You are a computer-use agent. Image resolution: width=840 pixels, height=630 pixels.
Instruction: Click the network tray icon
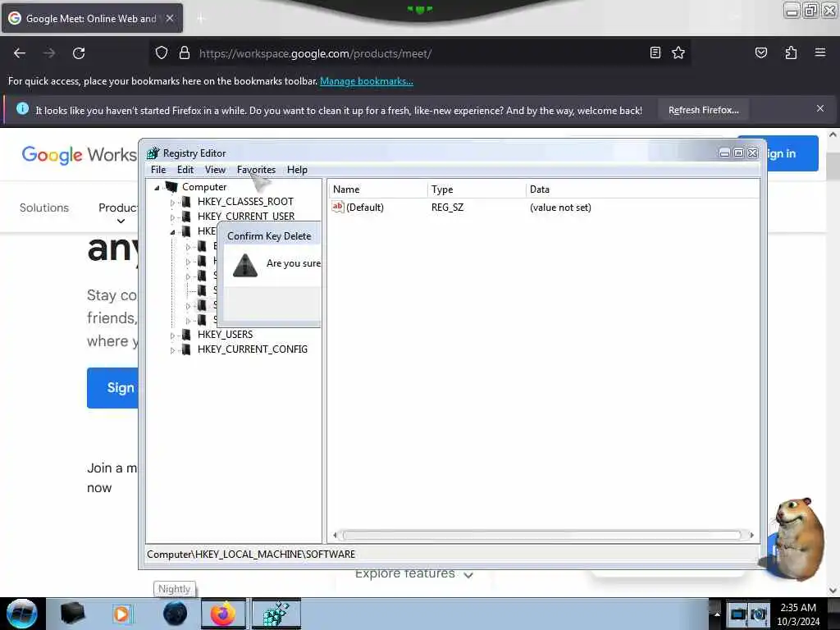click(738, 614)
